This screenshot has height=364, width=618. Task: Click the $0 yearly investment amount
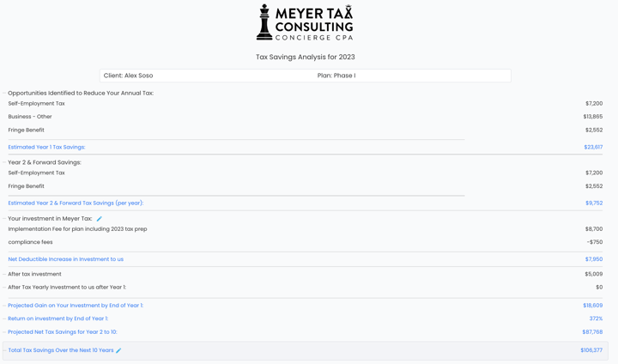click(599, 287)
